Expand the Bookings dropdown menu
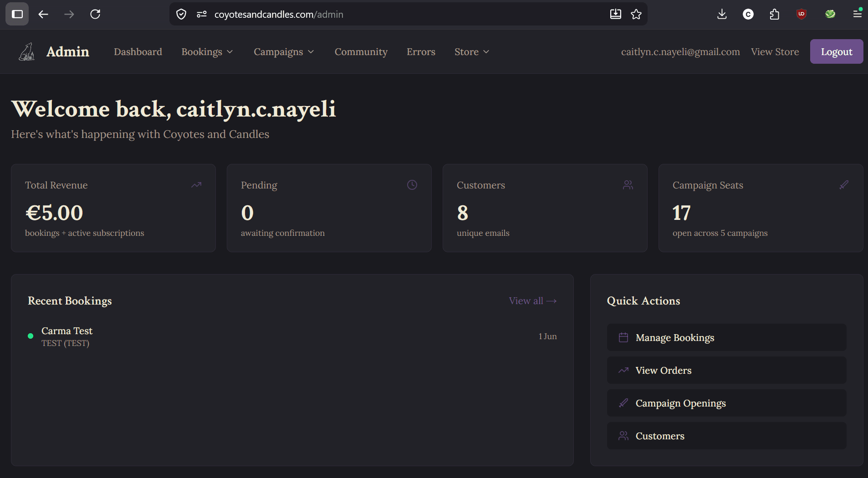 207,52
